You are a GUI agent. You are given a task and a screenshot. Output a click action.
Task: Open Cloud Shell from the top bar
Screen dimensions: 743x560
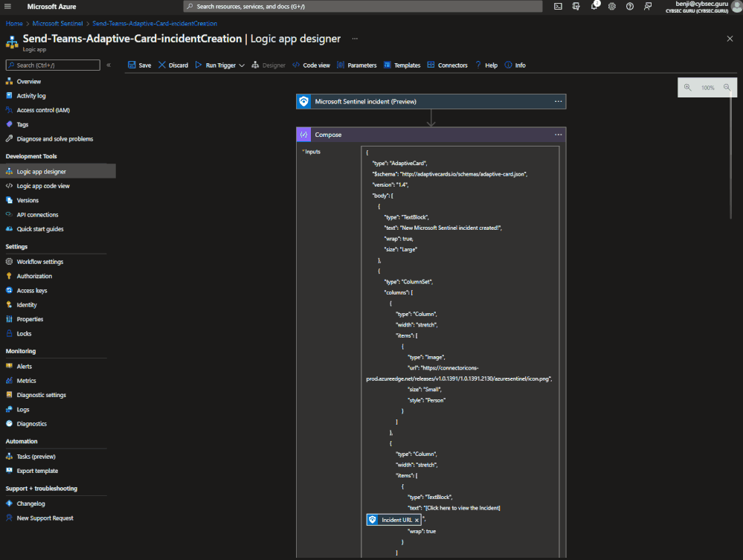[x=559, y=7]
